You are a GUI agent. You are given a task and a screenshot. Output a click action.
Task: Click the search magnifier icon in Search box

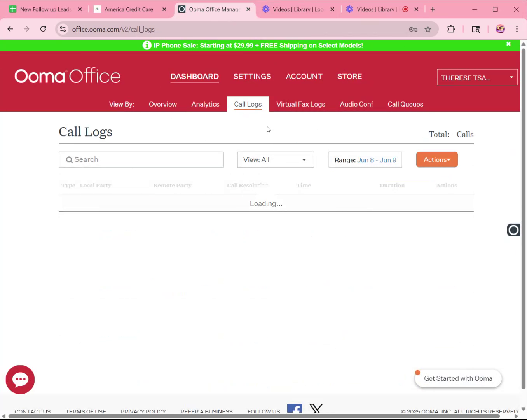[69, 160]
